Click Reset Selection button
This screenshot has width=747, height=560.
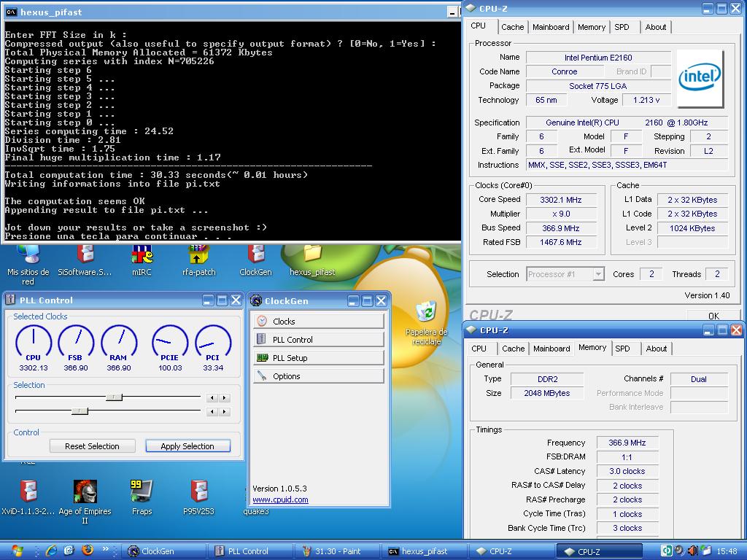[93, 446]
